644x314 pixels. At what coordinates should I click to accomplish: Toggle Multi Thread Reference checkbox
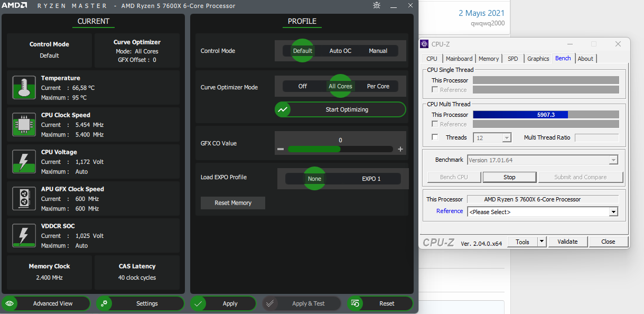point(435,124)
